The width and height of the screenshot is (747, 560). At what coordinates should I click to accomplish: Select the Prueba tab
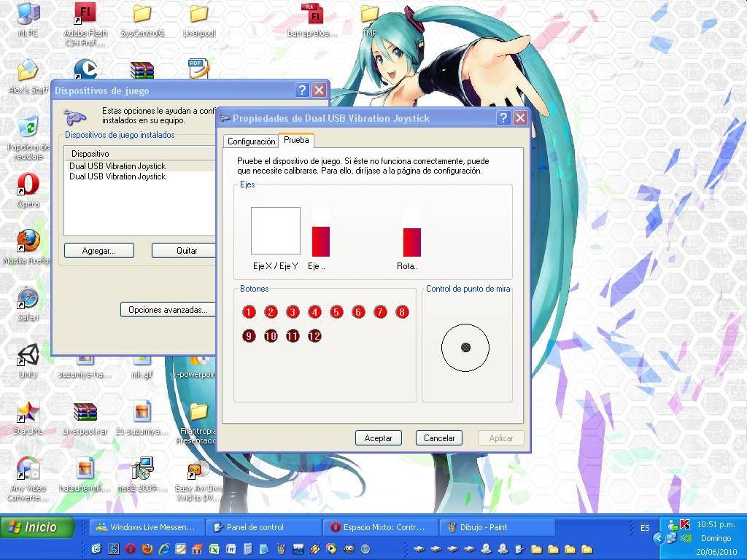click(x=296, y=140)
